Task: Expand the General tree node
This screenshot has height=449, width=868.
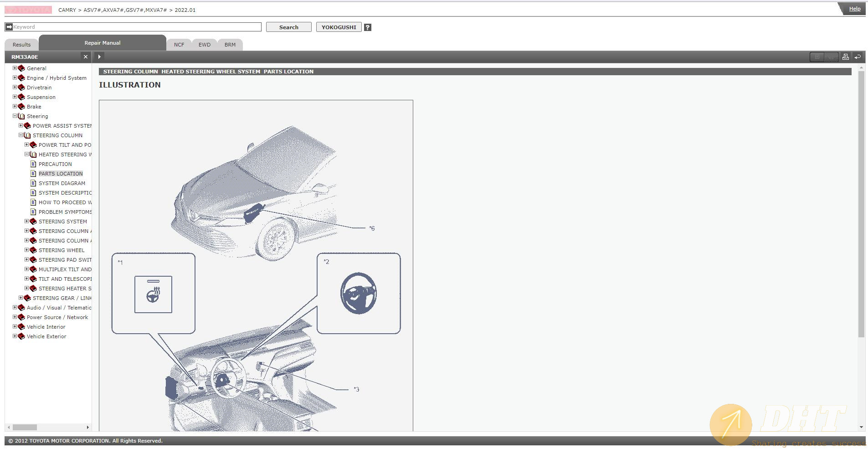Action: point(15,68)
